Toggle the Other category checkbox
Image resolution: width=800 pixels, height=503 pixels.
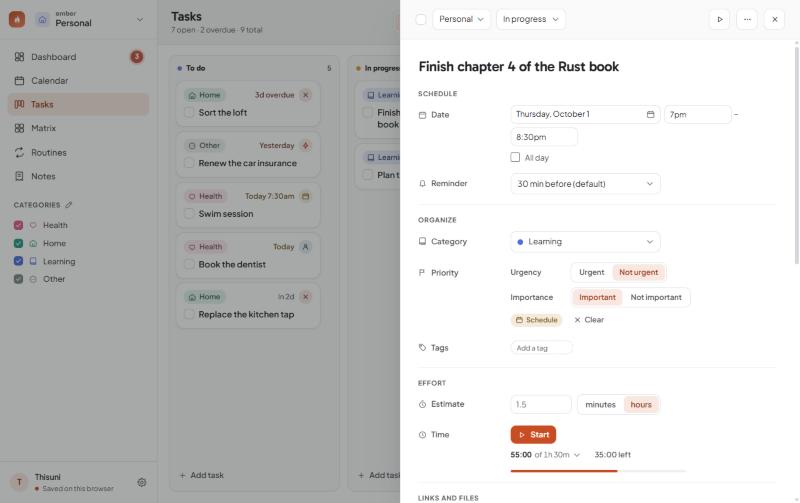pyautogui.click(x=18, y=279)
